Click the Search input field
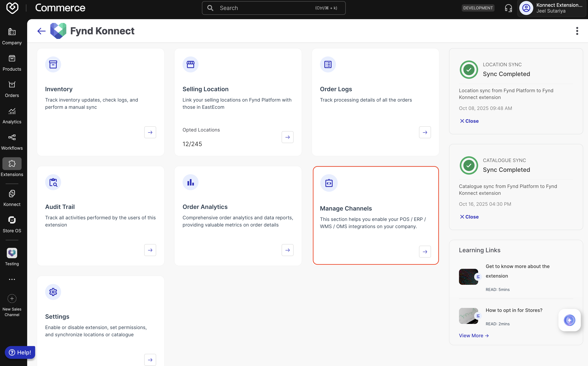The height and width of the screenshot is (366, 588). point(273,8)
